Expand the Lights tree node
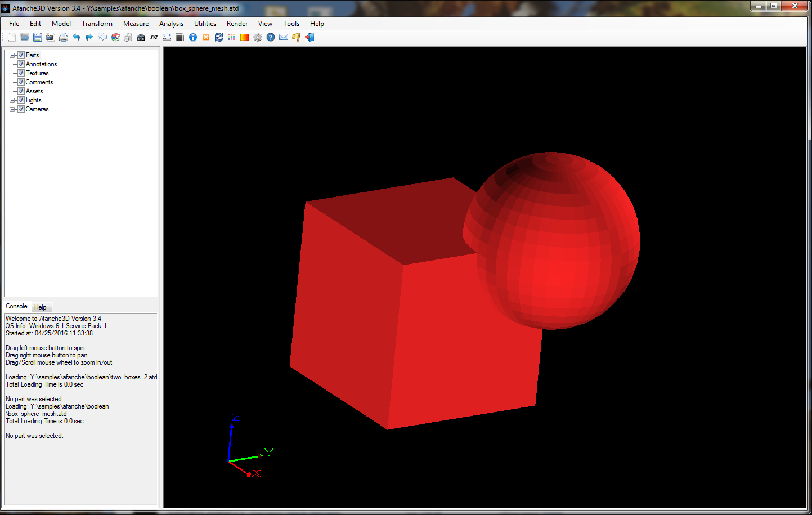 12,100
